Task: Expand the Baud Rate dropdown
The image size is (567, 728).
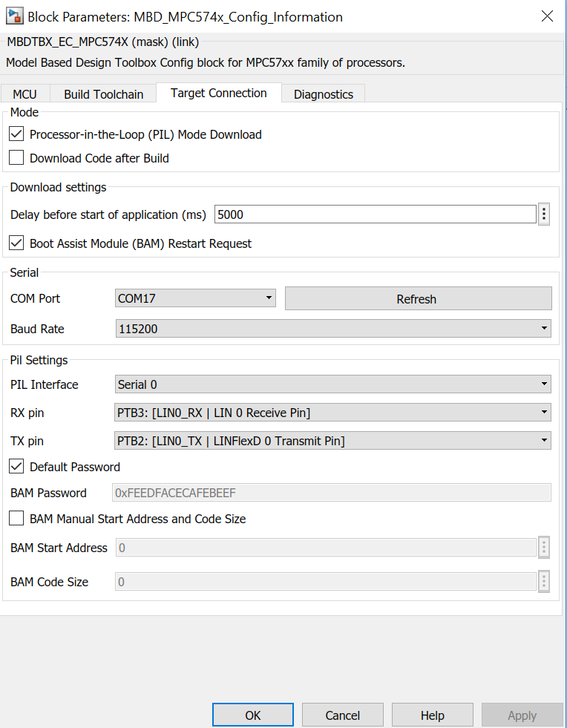Action: pyautogui.click(x=333, y=328)
